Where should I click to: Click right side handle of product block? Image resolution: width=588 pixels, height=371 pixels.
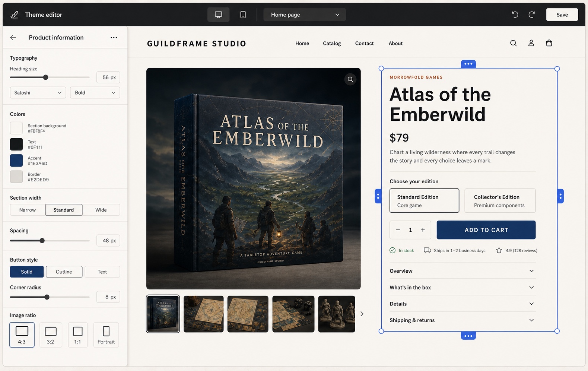coord(560,196)
